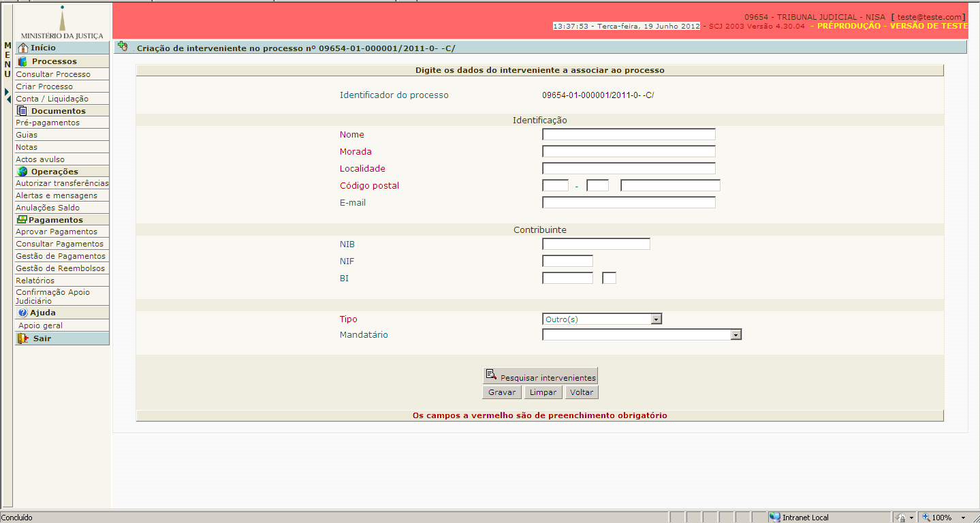Screen dimensions: 980x523
Task: Collapse the side menu using MENU arrows
Action: tap(7, 95)
